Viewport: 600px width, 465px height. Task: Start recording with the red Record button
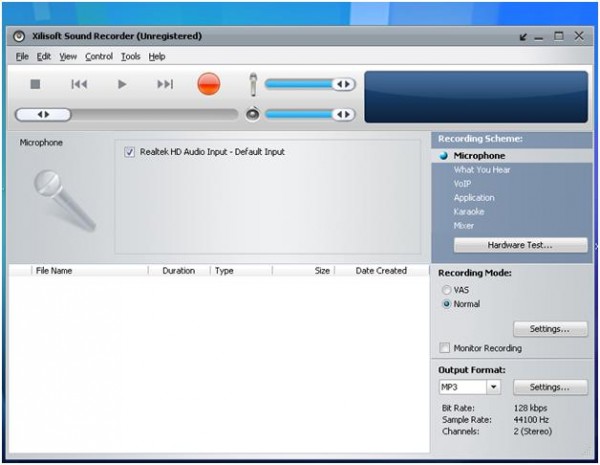click(209, 84)
